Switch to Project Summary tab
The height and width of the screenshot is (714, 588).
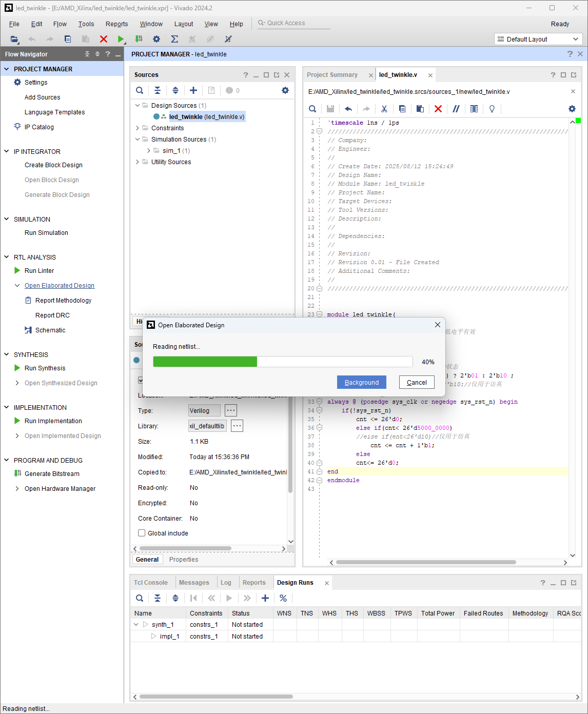tap(332, 75)
